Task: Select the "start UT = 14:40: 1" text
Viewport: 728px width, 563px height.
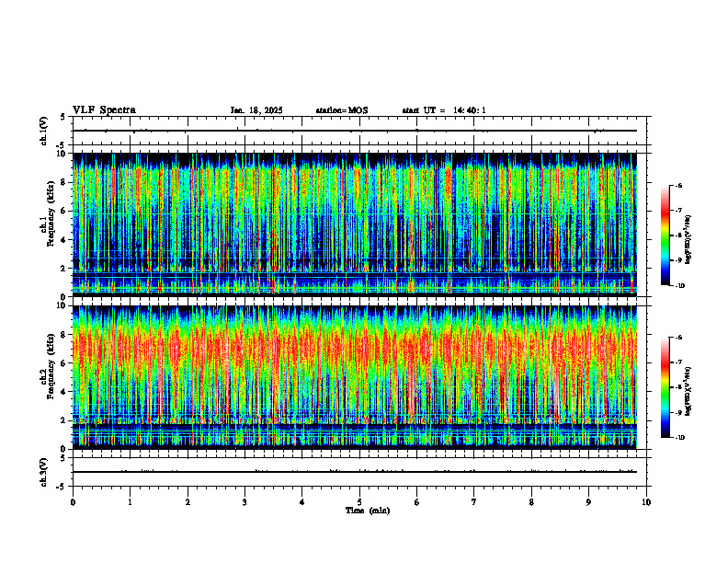Action: 444,110
